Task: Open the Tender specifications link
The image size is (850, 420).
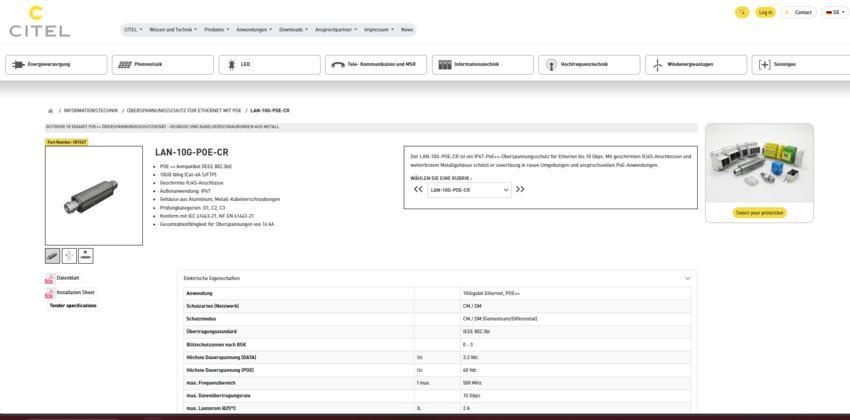Action: click(x=73, y=306)
